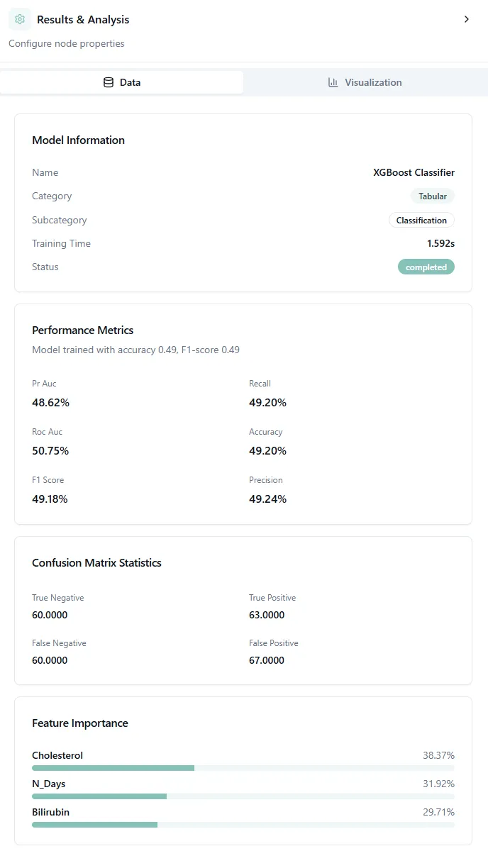
Task: Click the Performance Metrics heading
Action: tap(82, 330)
